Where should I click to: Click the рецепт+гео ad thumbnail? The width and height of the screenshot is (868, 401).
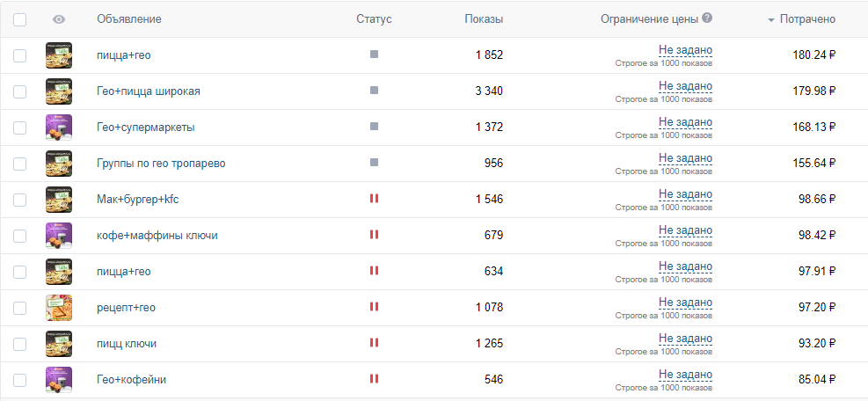[x=59, y=307]
